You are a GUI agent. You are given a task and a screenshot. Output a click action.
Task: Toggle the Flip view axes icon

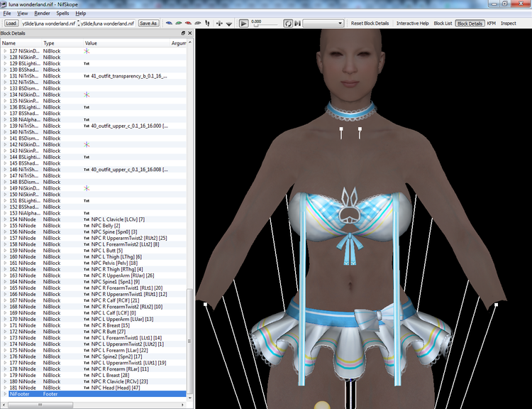[219, 23]
